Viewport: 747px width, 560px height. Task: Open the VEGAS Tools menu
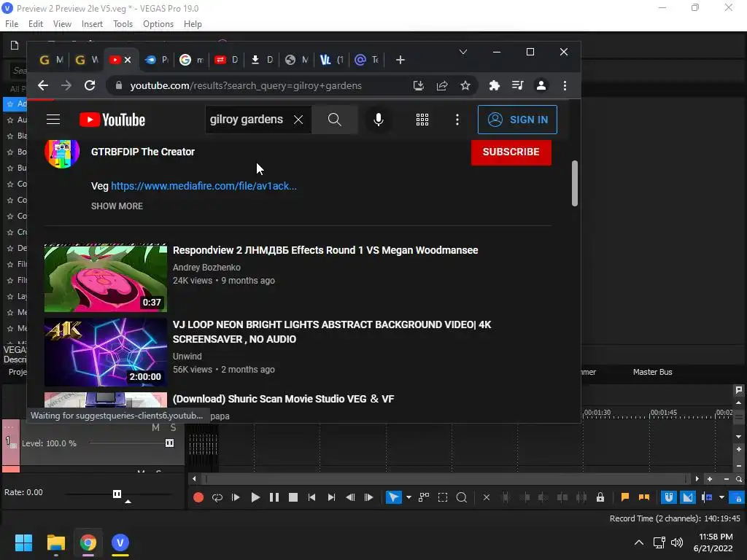coord(123,24)
